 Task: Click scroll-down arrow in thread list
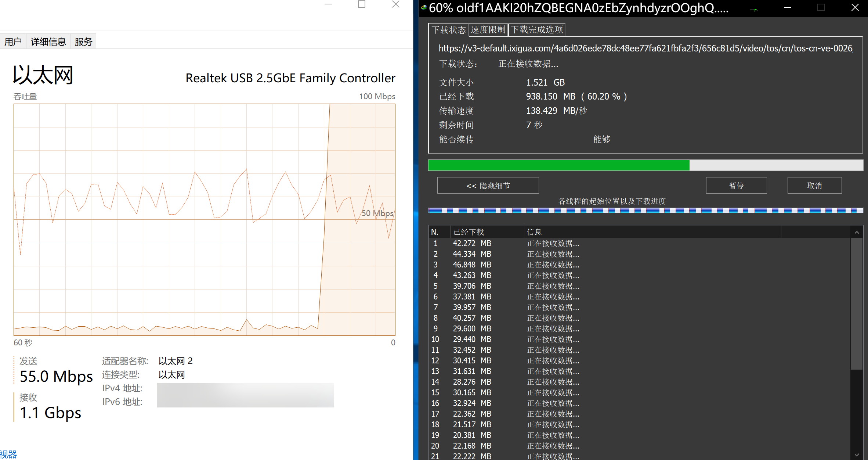857,454
